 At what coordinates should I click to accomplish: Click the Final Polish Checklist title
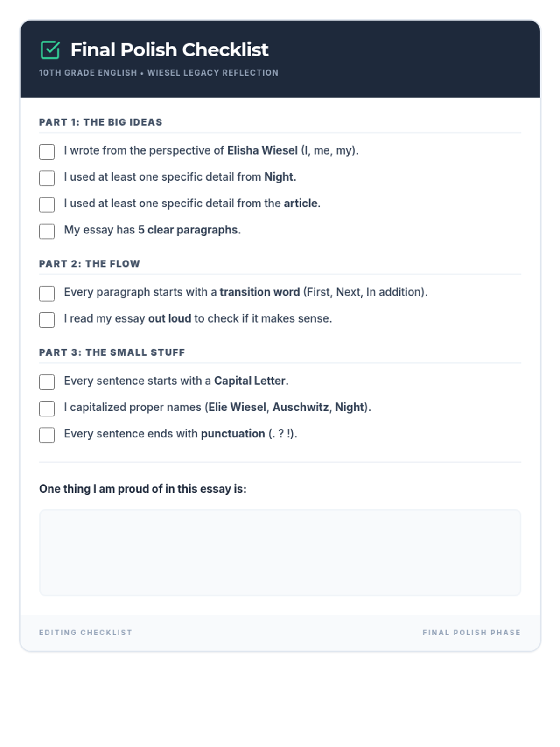(169, 50)
